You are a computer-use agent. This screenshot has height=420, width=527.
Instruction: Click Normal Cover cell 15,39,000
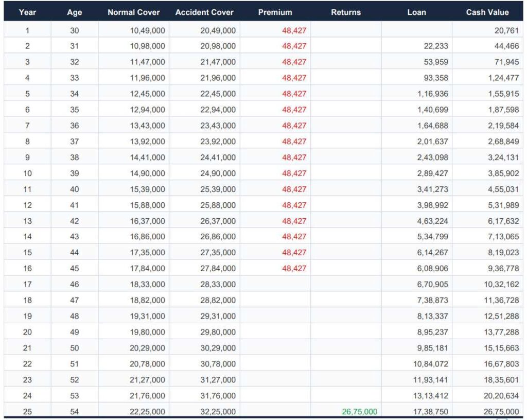148,189
